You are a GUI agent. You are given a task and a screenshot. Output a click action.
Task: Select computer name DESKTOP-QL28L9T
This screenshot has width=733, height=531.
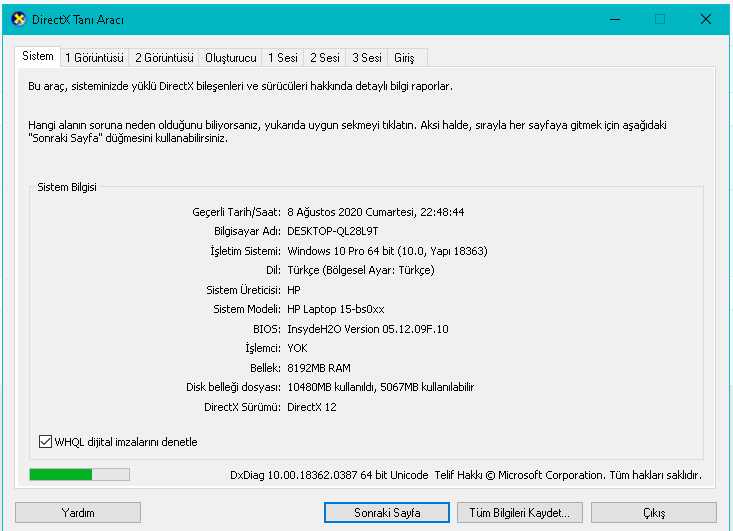point(333,231)
